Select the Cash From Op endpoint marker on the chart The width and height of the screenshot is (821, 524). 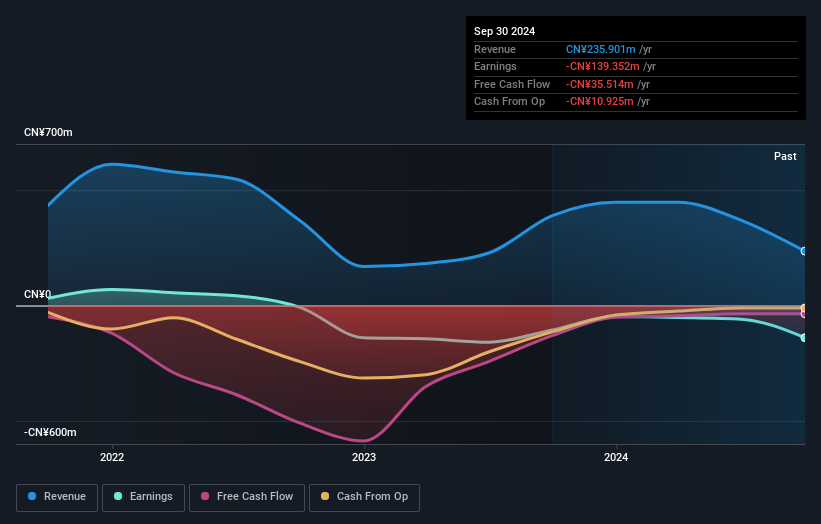(804, 308)
